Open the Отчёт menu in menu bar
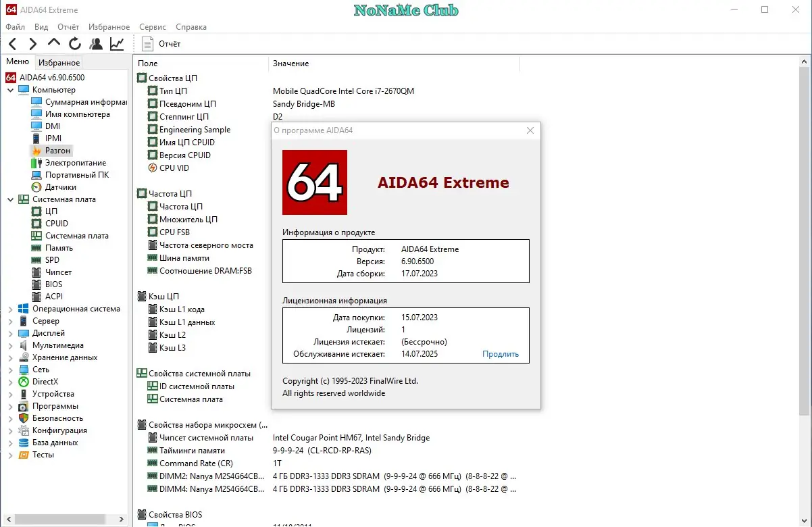This screenshot has width=812, height=527. 68,27
